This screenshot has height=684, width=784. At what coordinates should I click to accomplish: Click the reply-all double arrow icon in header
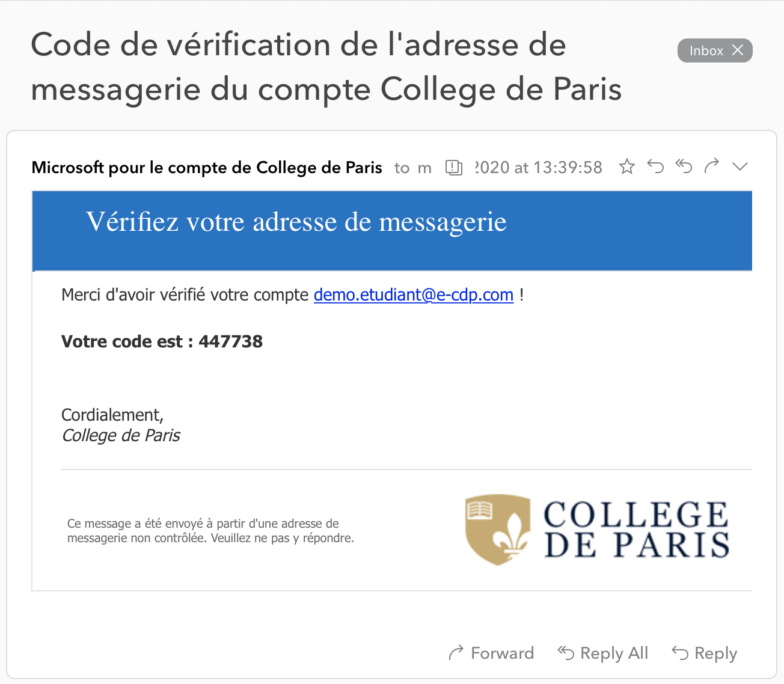pos(684,166)
